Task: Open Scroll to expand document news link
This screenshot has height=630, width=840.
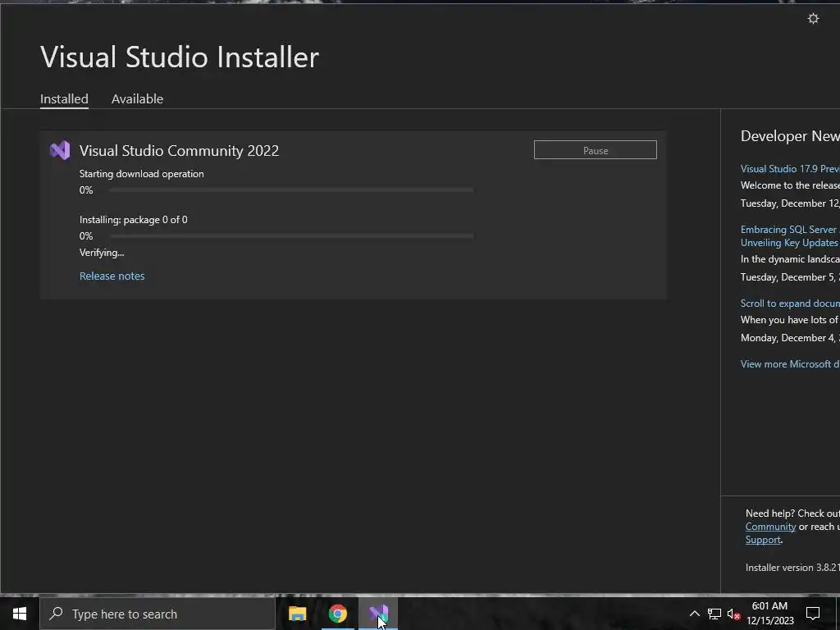Action: click(790, 304)
